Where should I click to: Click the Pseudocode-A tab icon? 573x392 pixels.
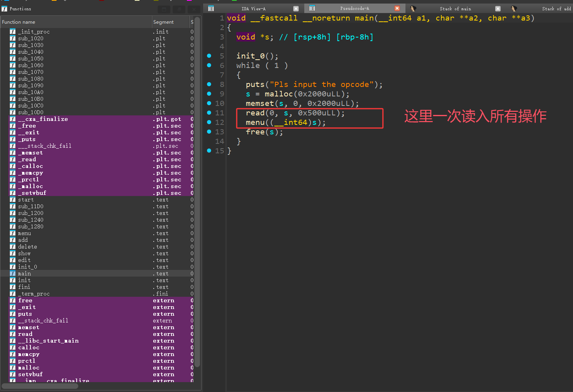(312, 8)
